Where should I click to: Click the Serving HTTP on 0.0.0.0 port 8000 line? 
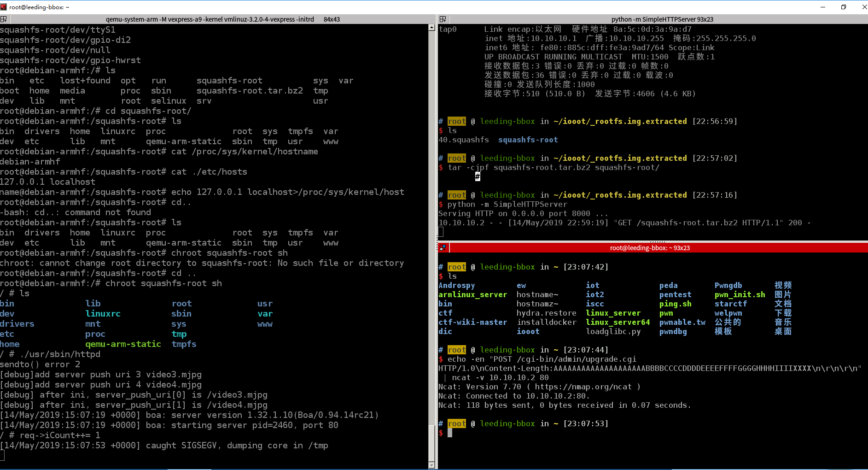523,213
